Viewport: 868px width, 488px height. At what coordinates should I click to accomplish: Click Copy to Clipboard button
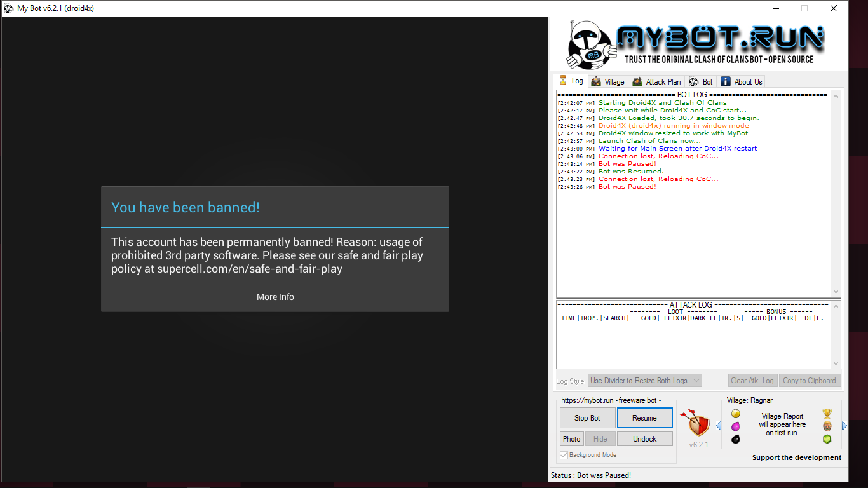coord(810,381)
